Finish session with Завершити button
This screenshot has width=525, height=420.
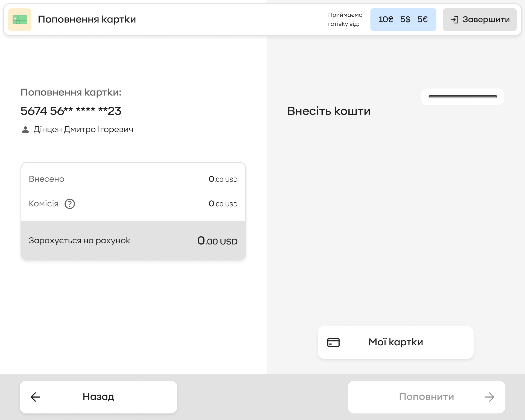click(480, 20)
